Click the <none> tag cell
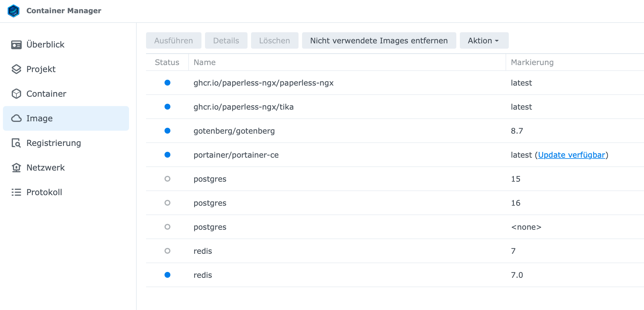The height and width of the screenshot is (310, 644). click(x=526, y=227)
